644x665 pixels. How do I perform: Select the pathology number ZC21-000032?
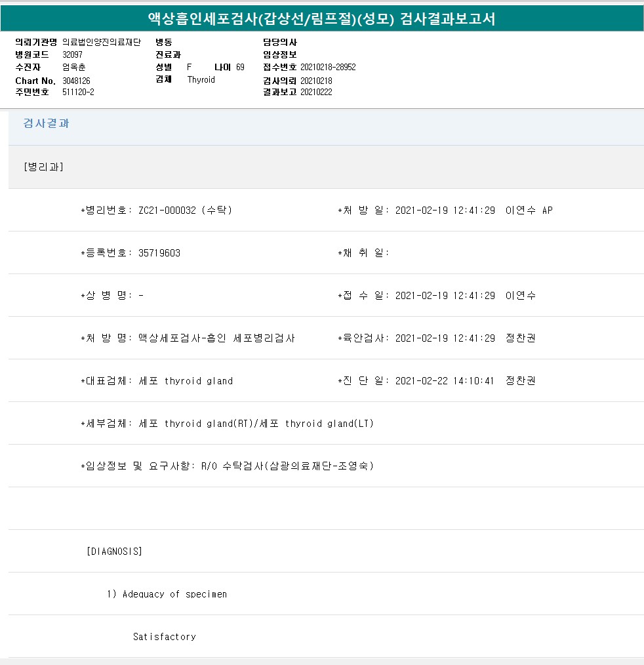coord(167,211)
